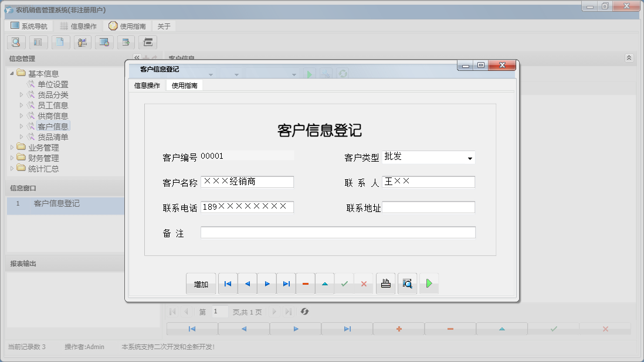Confirm entry with the green checkmark
Screen dimensions: 644x362
pos(344,283)
